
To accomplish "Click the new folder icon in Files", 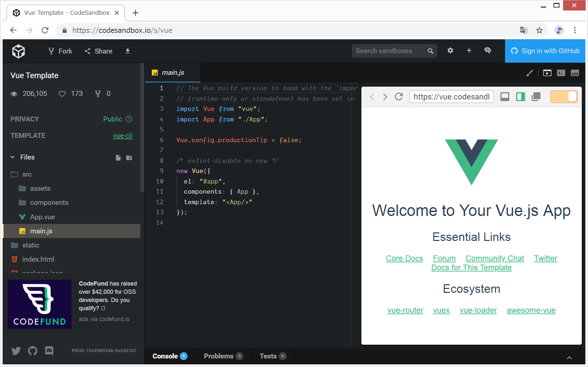I will (129, 158).
